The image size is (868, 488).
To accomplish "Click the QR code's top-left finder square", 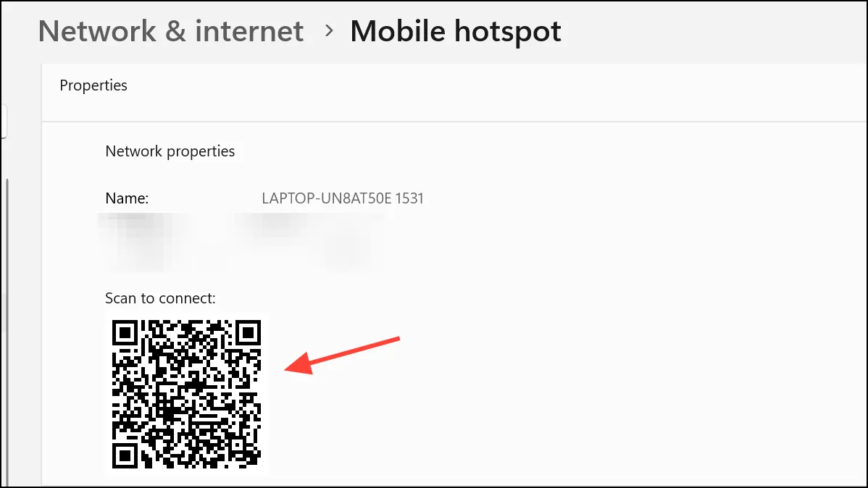I will click(x=125, y=333).
